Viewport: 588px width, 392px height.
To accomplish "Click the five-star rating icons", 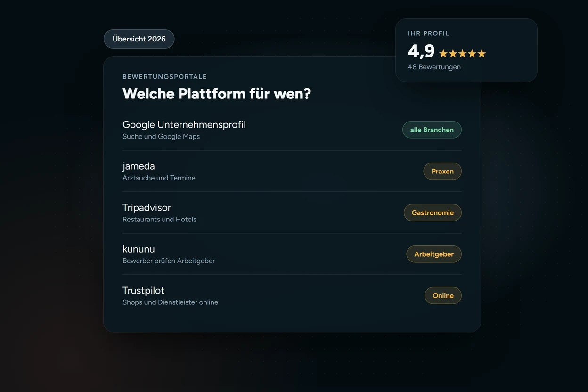I will (462, 54).
